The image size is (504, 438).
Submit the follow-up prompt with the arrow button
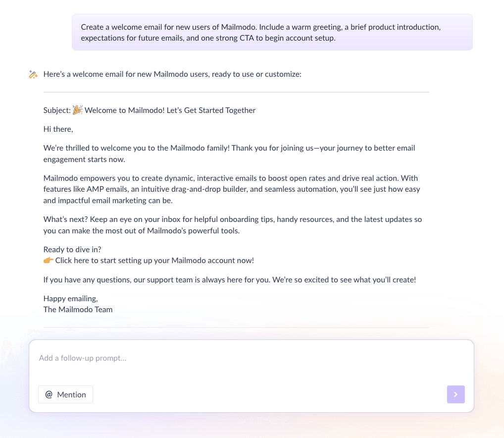455,394
